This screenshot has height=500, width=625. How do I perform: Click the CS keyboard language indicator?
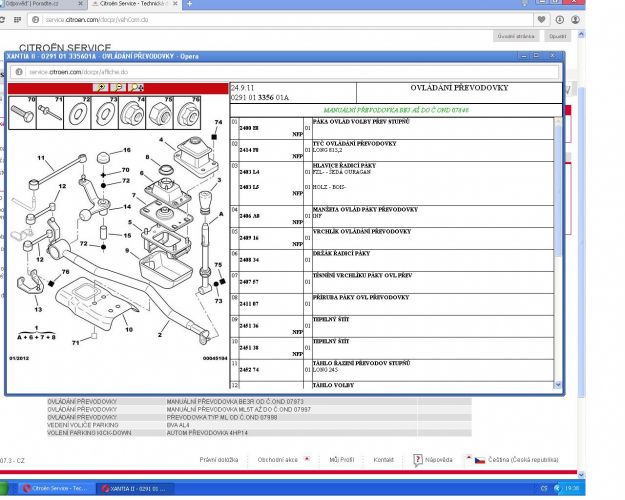(x=544, y=488)
